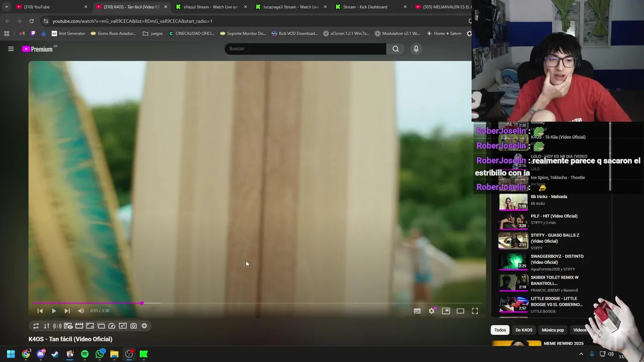Switch to miniplayer mode
This screenshot has width=644, height=362.
pyautogui.click(x=446, y=311)
